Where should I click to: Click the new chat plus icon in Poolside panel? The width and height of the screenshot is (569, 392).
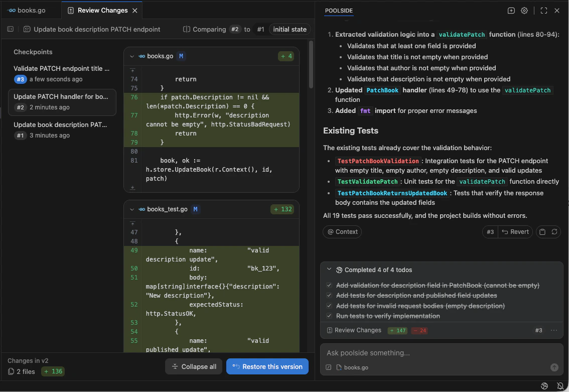pos(511,11)
